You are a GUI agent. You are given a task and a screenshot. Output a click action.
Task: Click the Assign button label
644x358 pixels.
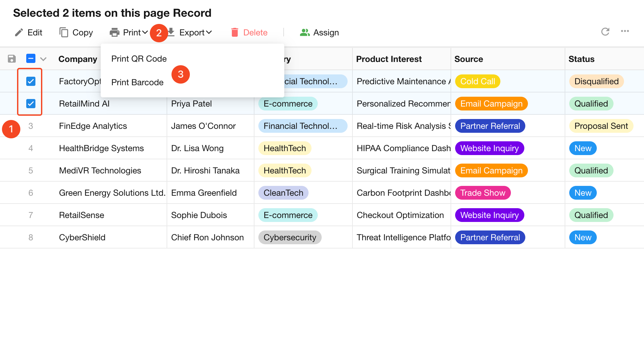click(x=326, y=32)
